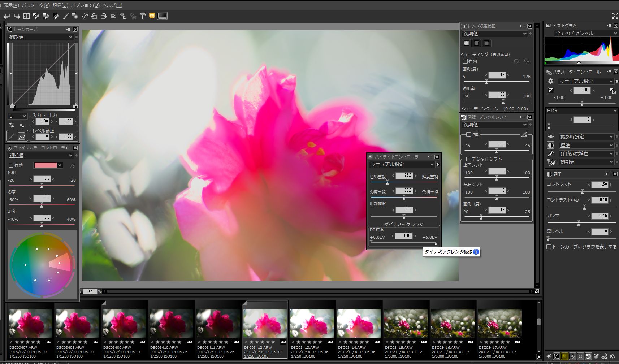
Task: Click the orange DS shield icon
Action: click(x=152, y=16)
